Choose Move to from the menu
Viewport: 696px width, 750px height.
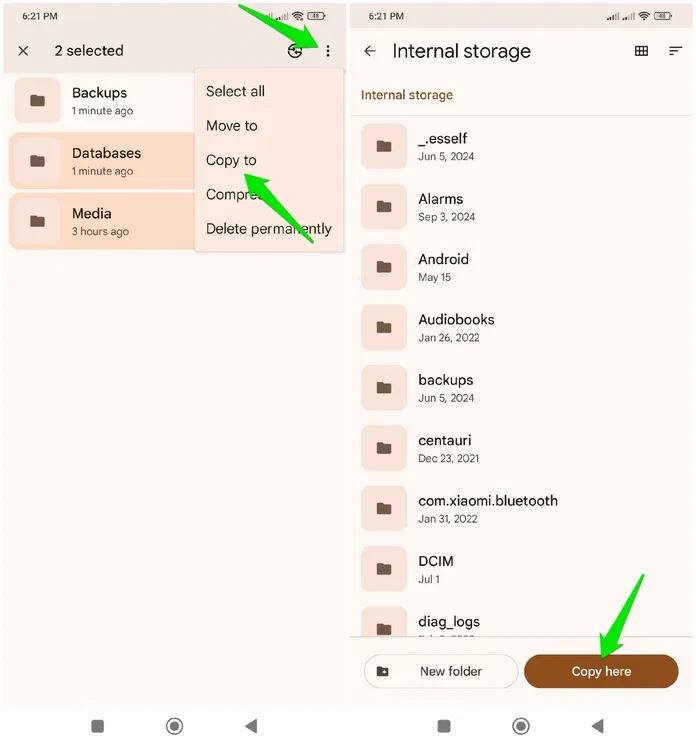pos(231,125)
